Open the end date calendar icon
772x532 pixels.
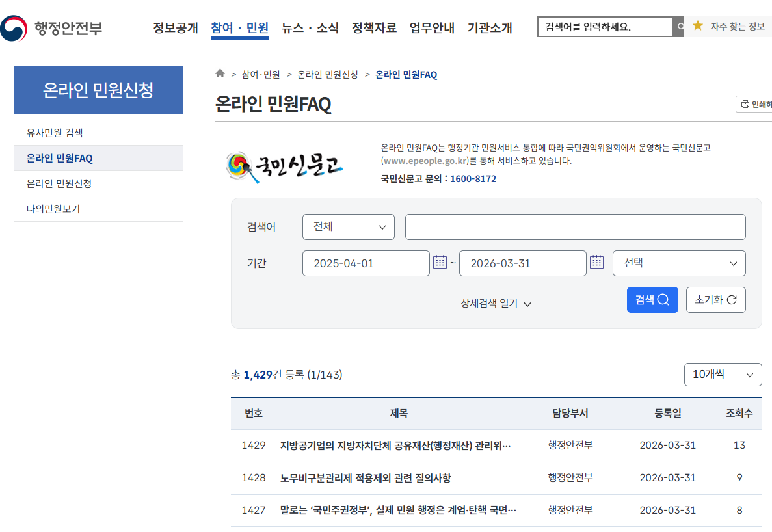pos(597,262)
